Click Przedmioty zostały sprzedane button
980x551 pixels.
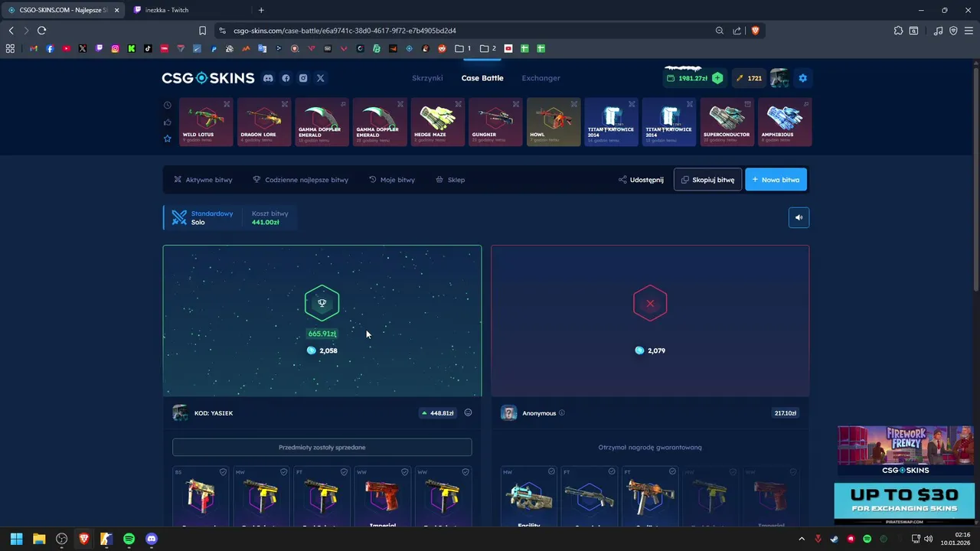[322, 447]
